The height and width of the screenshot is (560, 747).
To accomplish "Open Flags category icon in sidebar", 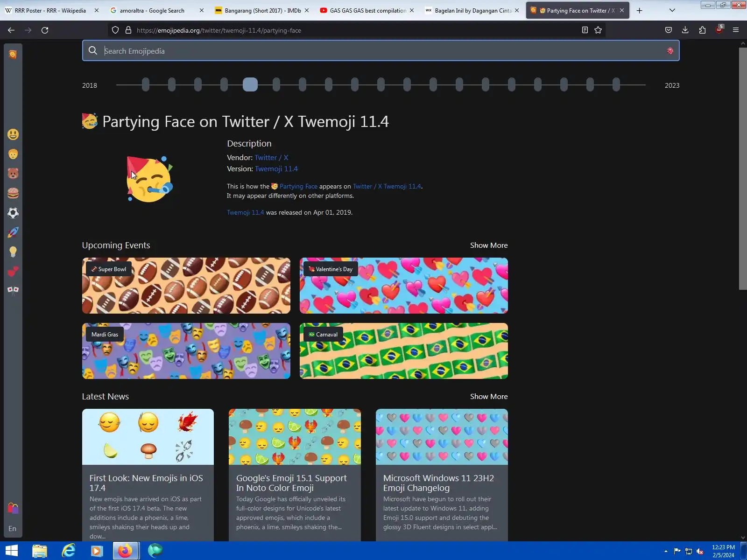I will 13,291.
